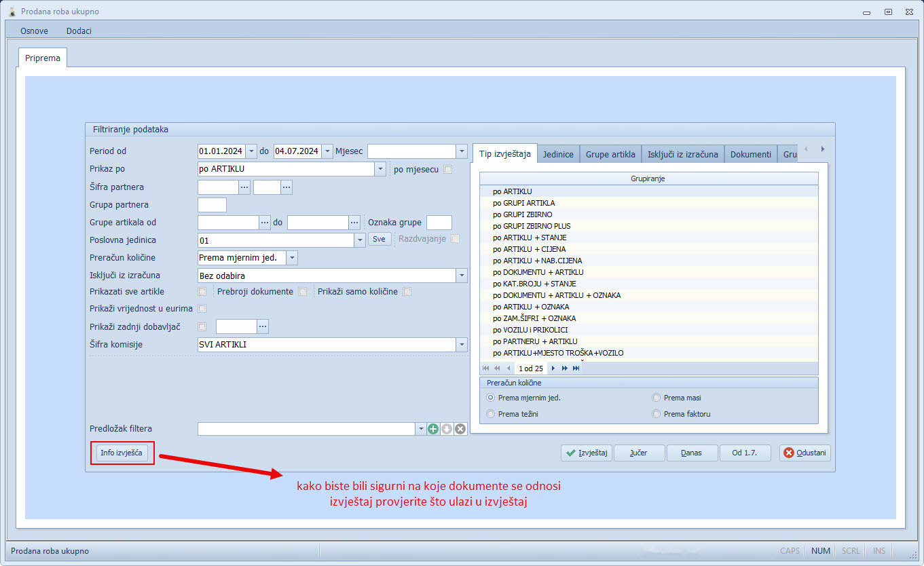This screenshot has height=566, width=924.
Task: Click the grey X icon beside Predložak filtera
Action: coord(460,429)
